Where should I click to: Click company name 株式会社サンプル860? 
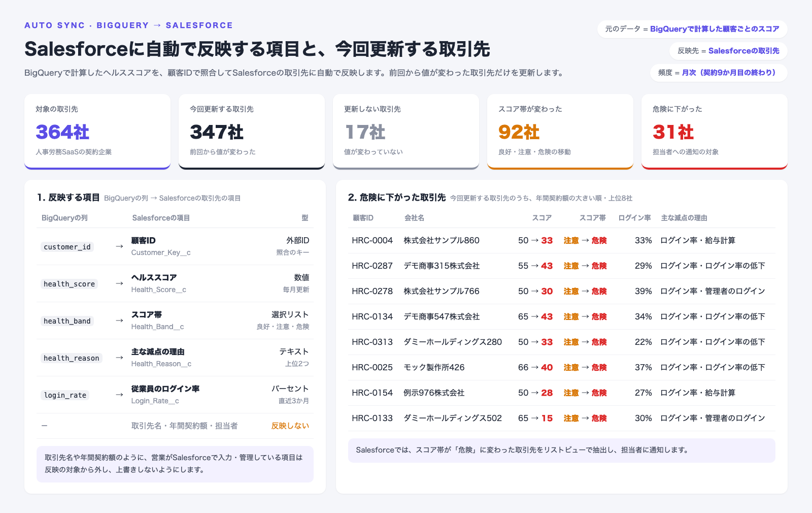(442, 240)
